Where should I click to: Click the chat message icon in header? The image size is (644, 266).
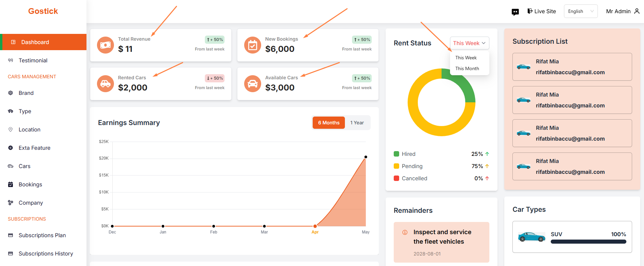click(x=515, y=12)
